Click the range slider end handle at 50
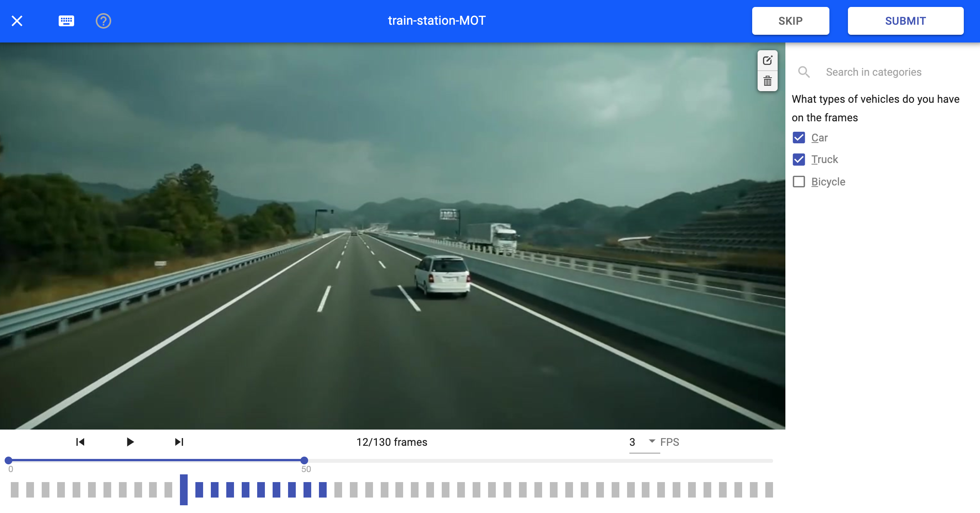Viewport: 980px width, 513px height. tap(304, 460)
